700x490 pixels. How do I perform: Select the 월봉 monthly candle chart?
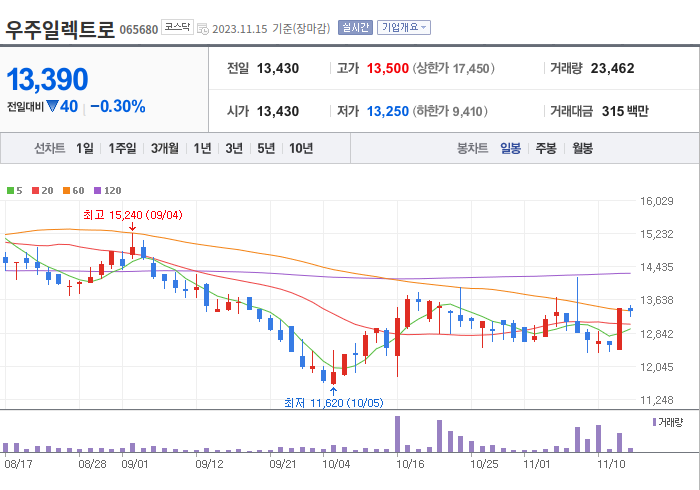[583, 148]
